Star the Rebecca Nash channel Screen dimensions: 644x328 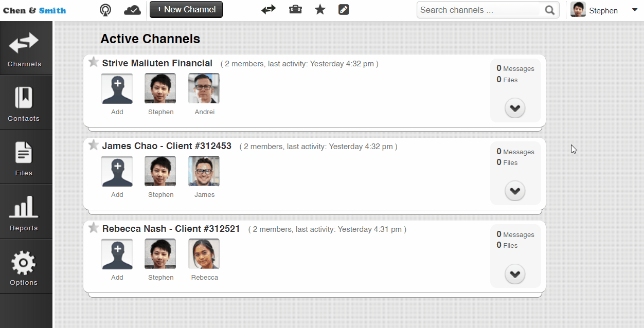click(x=93, y=228)
